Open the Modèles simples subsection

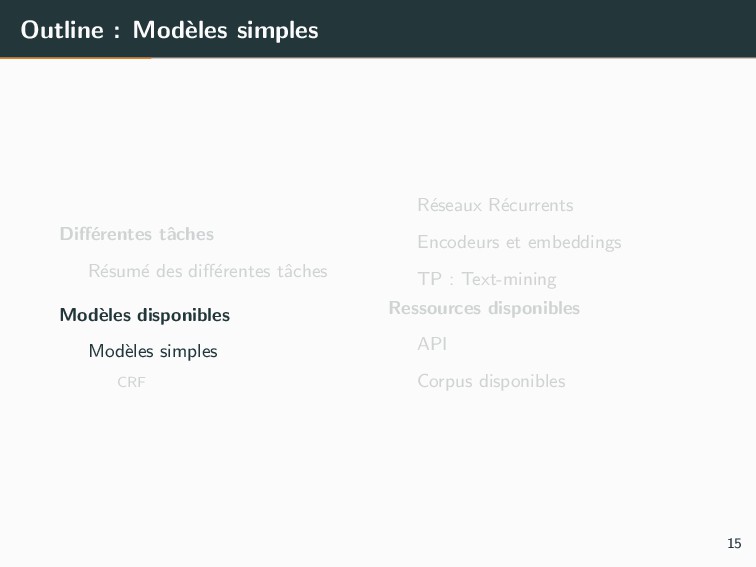click(x=153, y=351)
